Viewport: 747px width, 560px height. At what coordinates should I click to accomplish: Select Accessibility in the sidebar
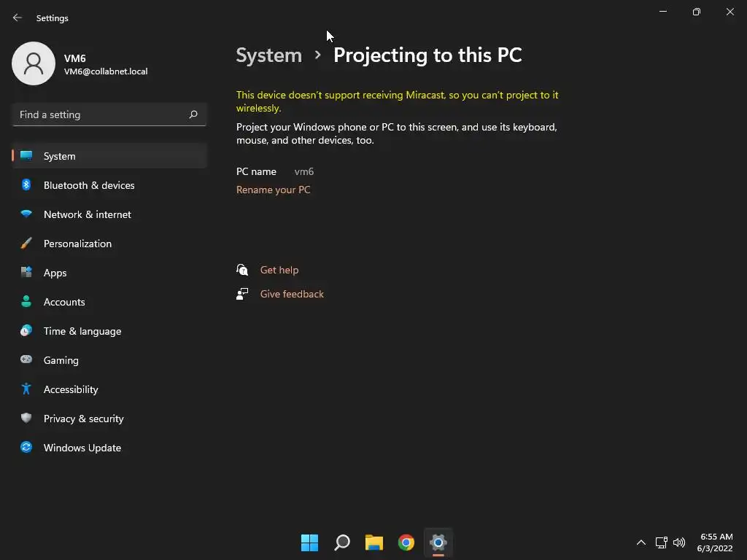tap(71, 389)
